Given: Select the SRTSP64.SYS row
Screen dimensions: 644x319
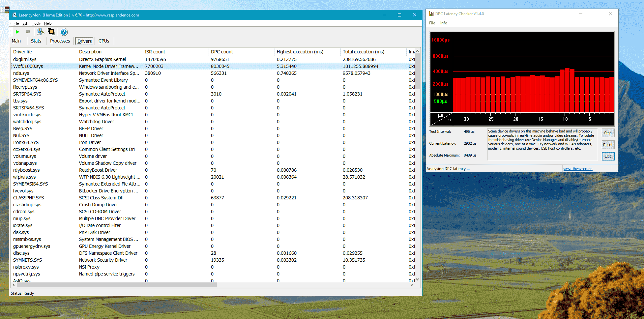Looking at the screenshot, I should pyautogui.click(x=213, y=94).
